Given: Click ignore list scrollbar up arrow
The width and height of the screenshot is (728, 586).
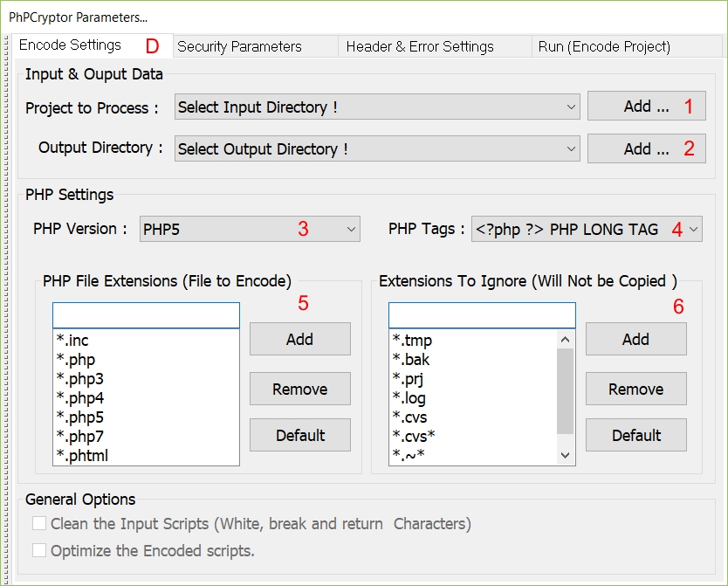Looking at the screenshot, I should pyautogui.click(x=565, y=340).
